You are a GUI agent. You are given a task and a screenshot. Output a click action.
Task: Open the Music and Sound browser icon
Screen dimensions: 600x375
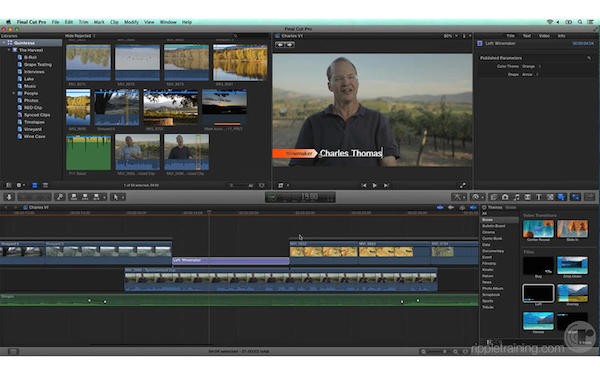(x=516, y=197)
